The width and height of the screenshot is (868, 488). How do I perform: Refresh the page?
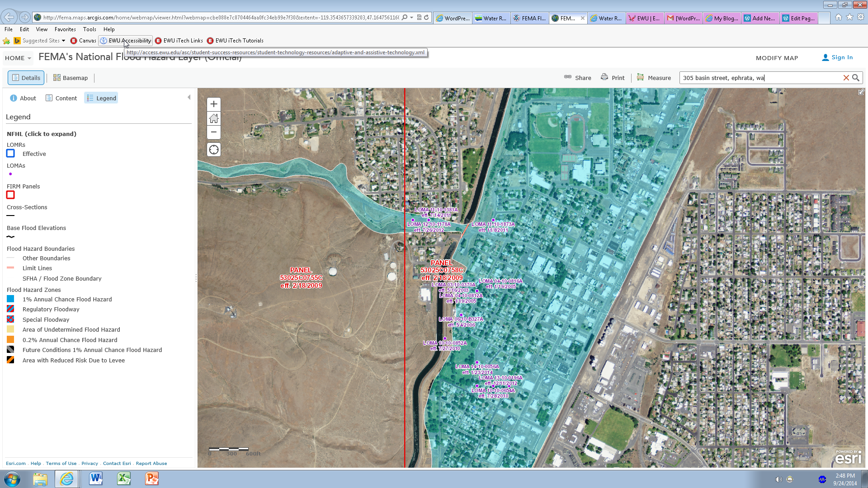(426, 18)
